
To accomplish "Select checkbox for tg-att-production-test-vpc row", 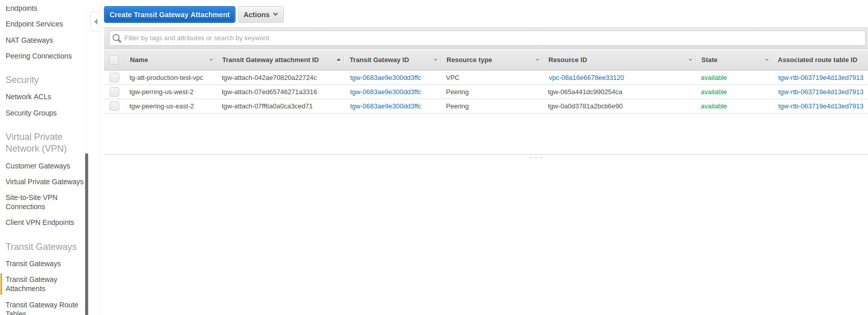I will (x=114, y=77).
